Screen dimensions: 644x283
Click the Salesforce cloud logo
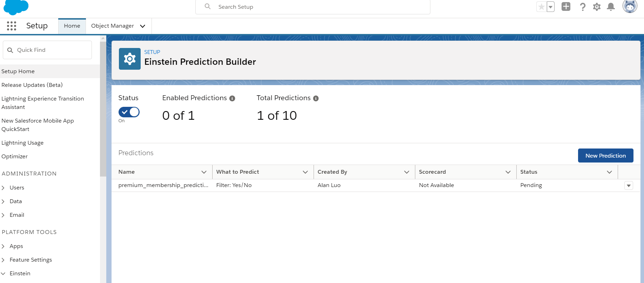16,7
